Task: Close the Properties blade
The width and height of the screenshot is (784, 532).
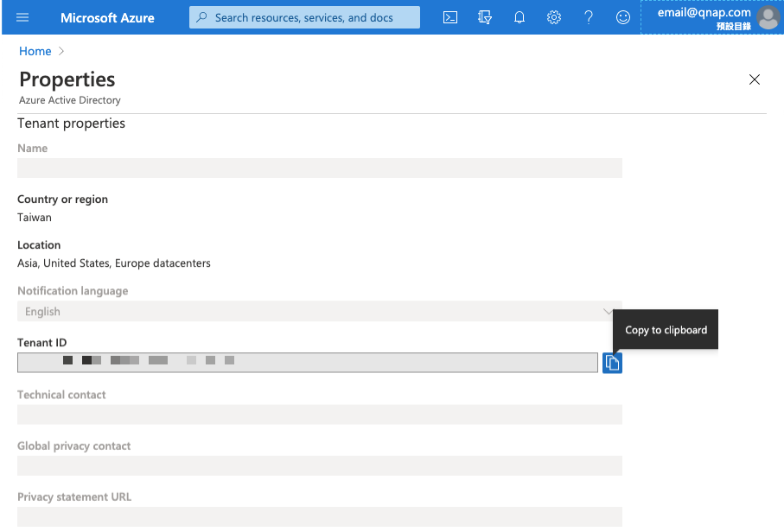Action: [x=755, y=79]
